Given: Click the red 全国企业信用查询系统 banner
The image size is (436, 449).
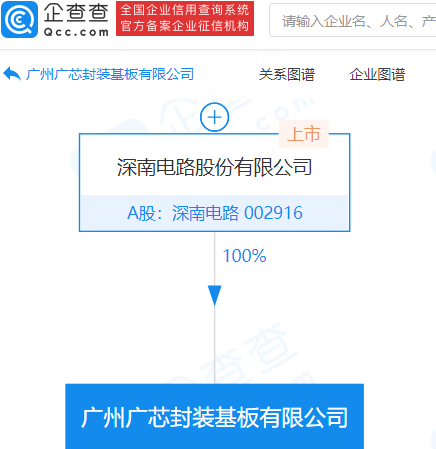Looking at the screenshot, I should coord(185,10).
